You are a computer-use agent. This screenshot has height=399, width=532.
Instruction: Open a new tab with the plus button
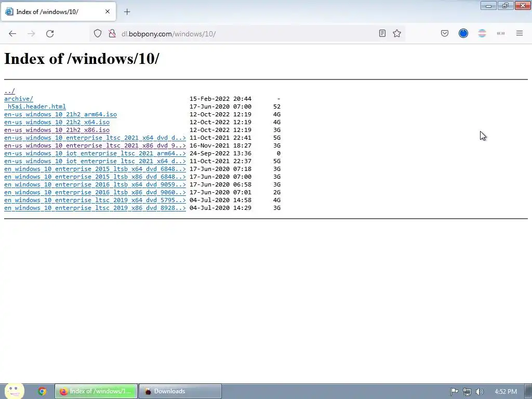(127, 12)
